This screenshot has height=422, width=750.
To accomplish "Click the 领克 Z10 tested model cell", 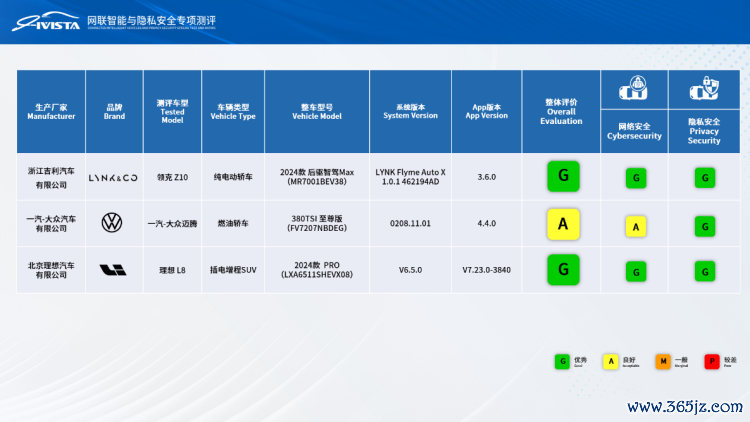I will coord(172,177).
